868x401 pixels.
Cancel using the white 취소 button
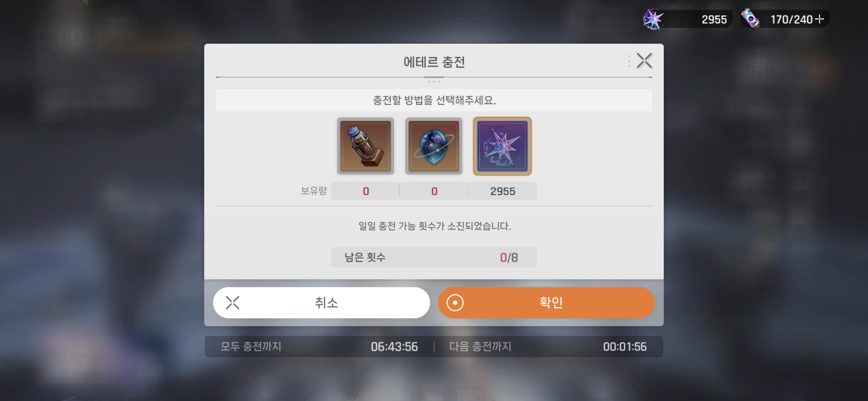[322, 303]
